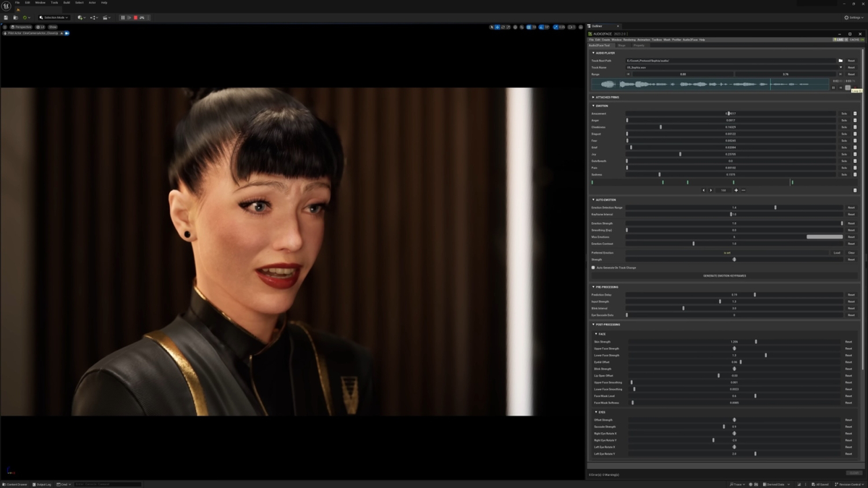This screenshot has height=488, width=868.
Task: Open the Output Log in status bar
Action: tap(43, 484)
